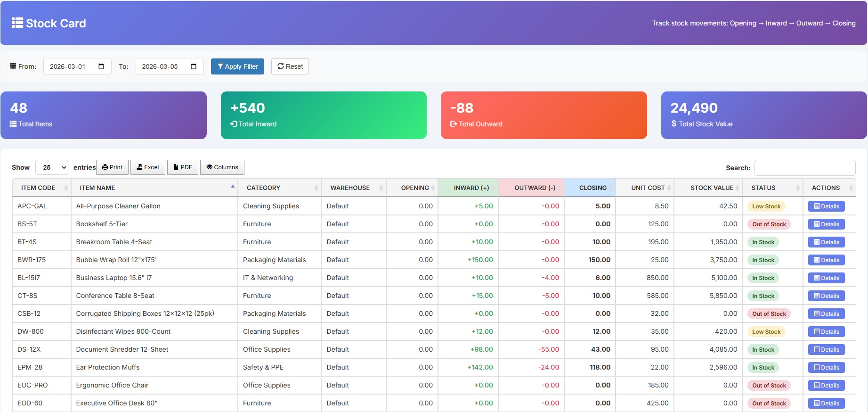This screenshot has height=412, width=868.
Task: Sort the table by Status column
Action: (x=763, y=188)
